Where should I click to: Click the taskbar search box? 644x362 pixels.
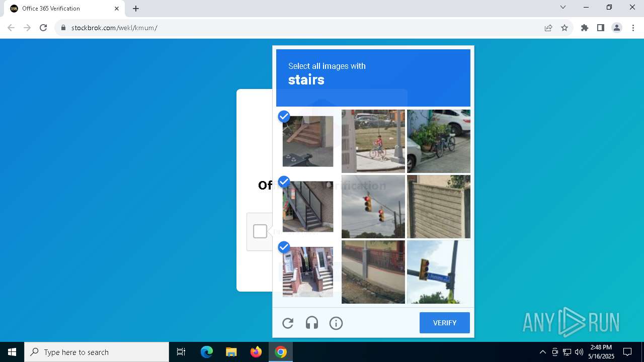coord(97,352)
